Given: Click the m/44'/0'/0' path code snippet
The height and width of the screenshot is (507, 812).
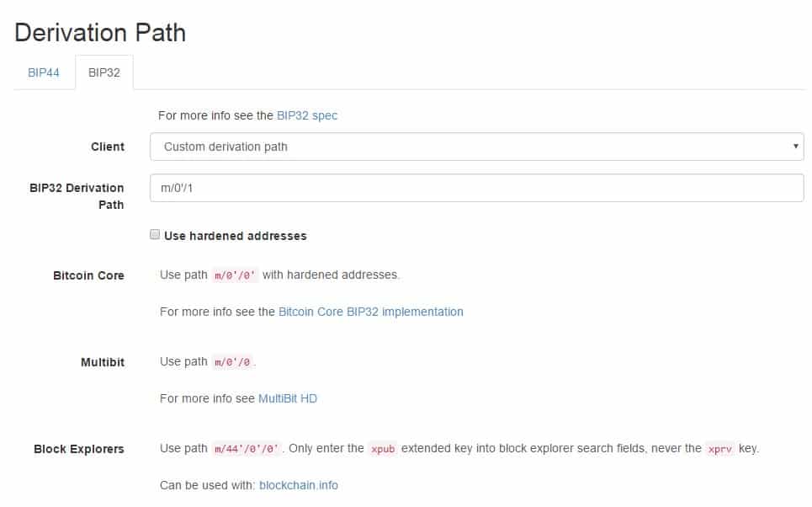Looking at the screenshot, I should click(247, 448).
